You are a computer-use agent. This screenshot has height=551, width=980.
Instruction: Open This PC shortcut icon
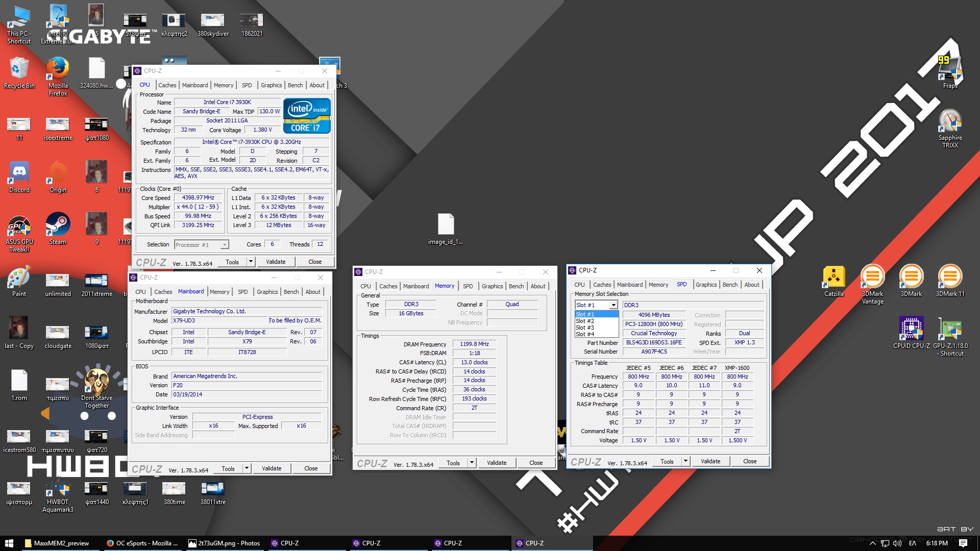(x=19, y=23)
